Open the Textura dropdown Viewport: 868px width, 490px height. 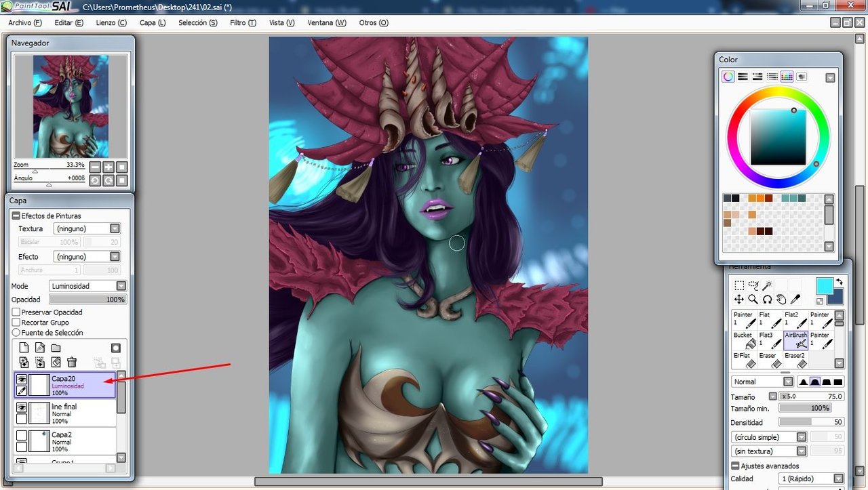coord(87,229)
